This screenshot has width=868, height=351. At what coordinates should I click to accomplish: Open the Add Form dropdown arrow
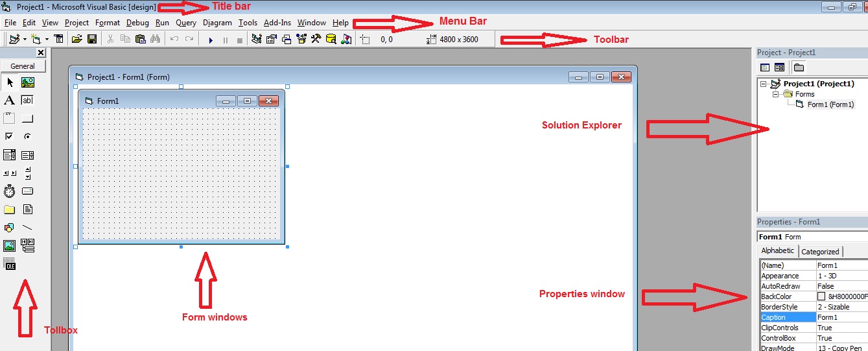point(47,40)
